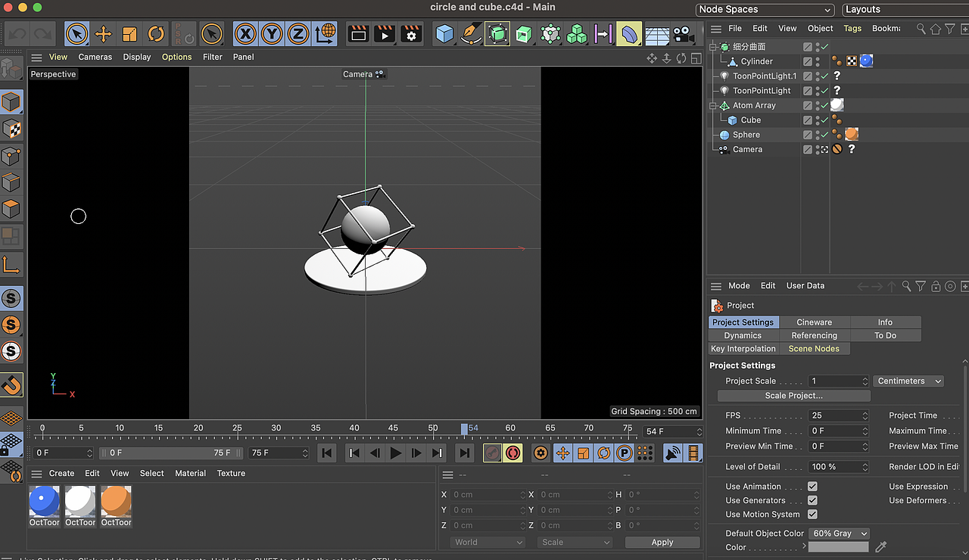
Task: Open the Bend deformer objects icon
Action: point(629,34)
